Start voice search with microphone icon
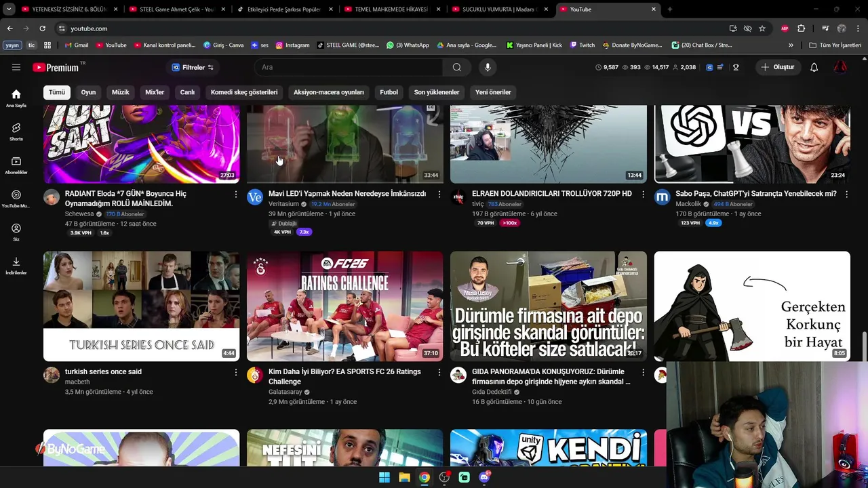 point(488,67)
